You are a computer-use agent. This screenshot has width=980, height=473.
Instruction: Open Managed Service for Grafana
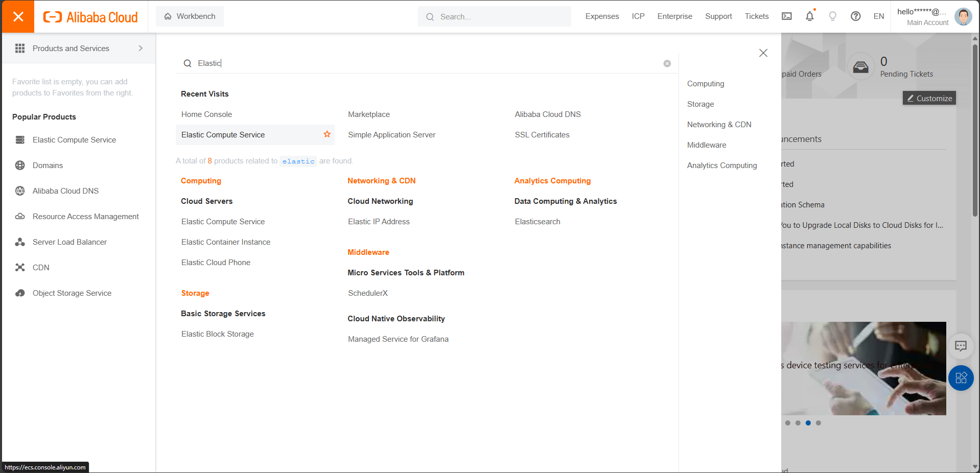[x=398, y=339]
